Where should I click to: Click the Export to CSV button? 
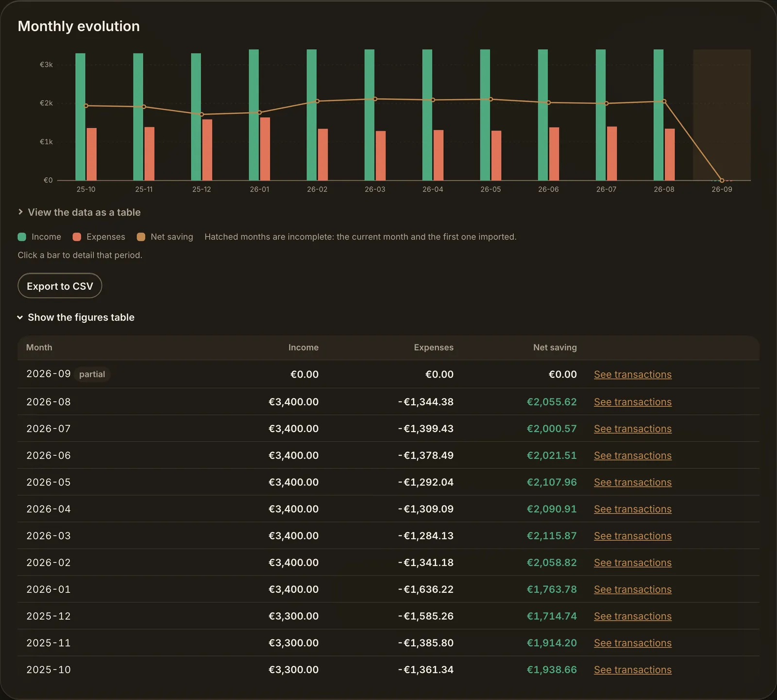(60, 286)
